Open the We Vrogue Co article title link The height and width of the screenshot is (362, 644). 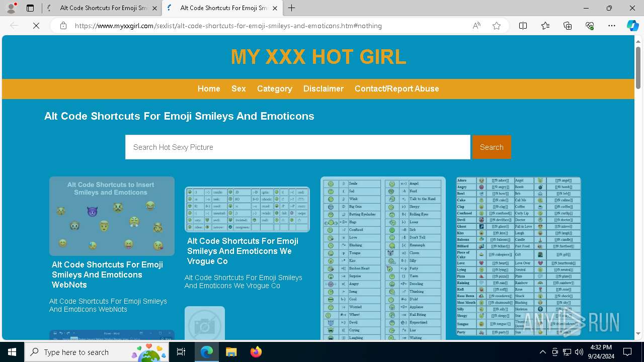(x=243, y=251)
